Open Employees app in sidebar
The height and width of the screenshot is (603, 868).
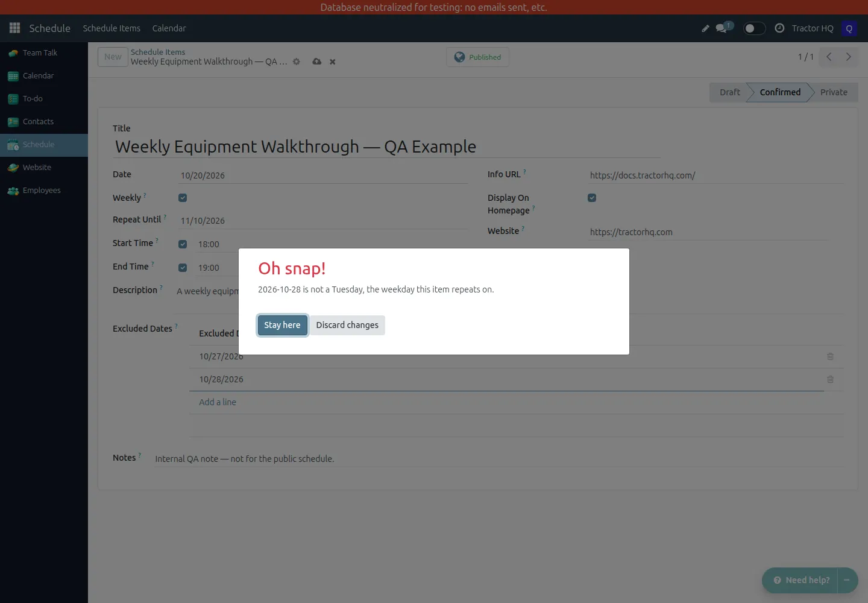[44, 191]
